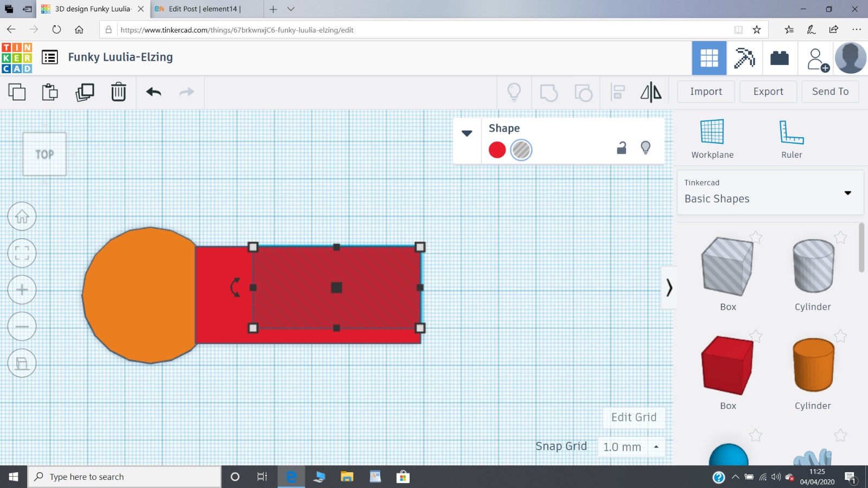
Task: Select the Mirror tool icon
Action: 650,92
